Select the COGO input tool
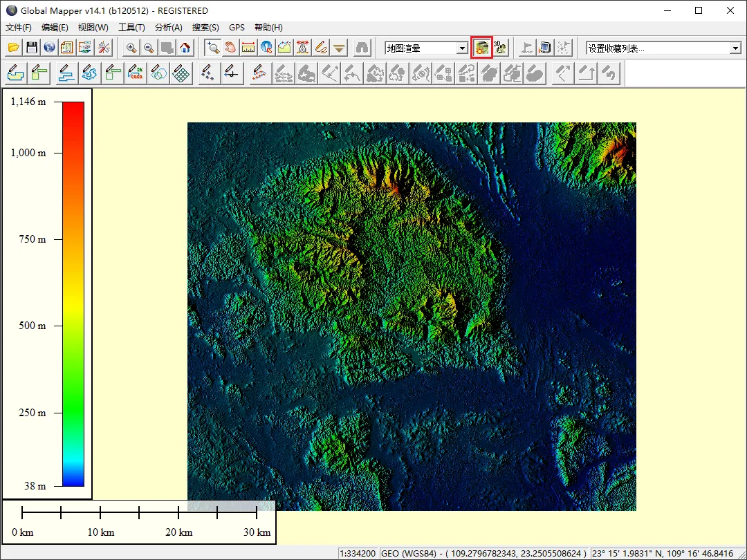 [x=136, y=74]
